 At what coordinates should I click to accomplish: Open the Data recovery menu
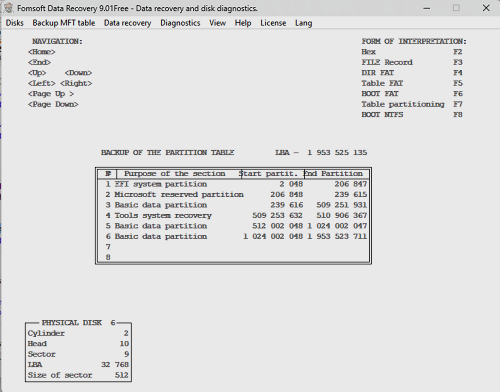127,23
